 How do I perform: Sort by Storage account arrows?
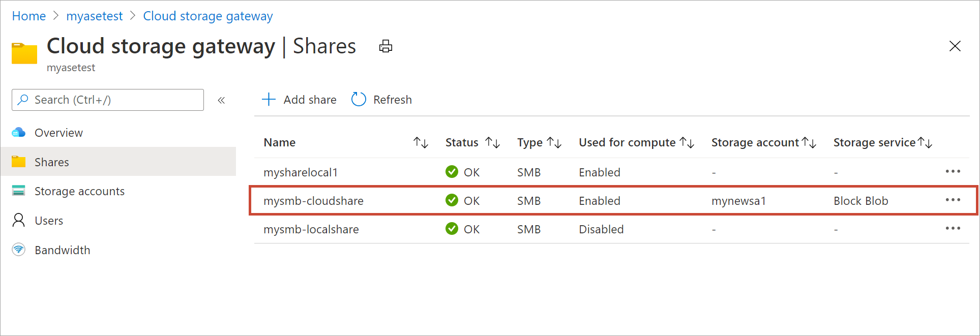[x=809, y=142]
